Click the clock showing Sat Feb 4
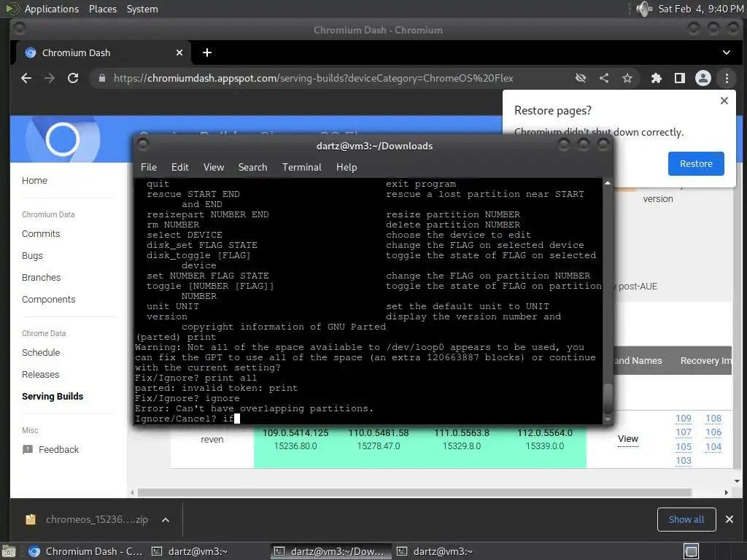This screenshot has height=560, width=747. pos(701,9)
